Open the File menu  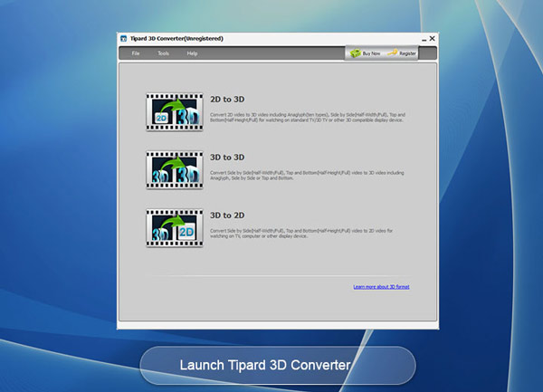(x=136, y=53)
